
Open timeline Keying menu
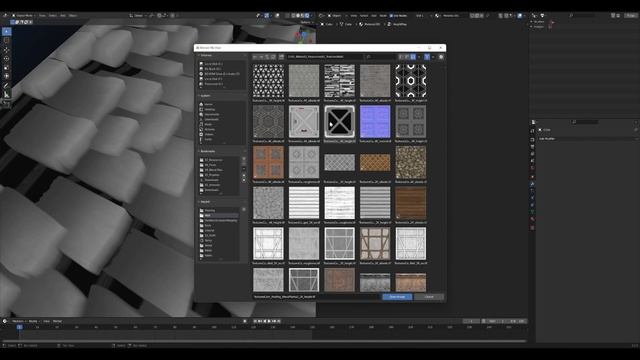(x=33, y=321)
